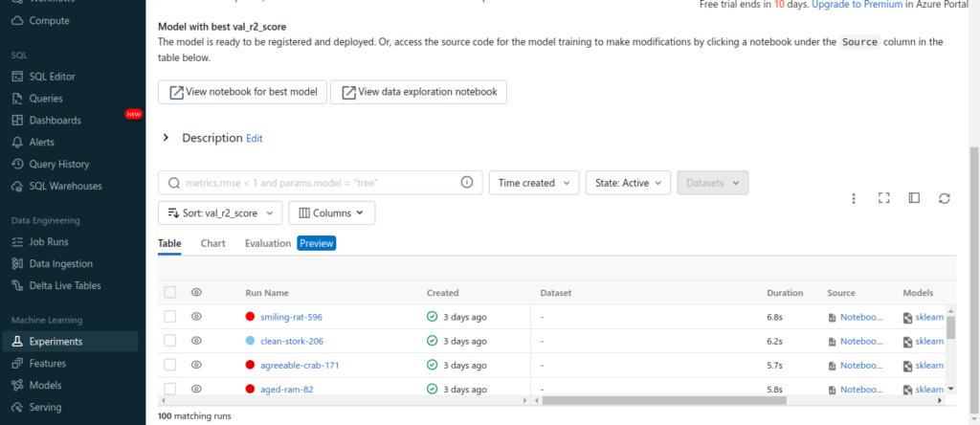Toggle visibility eye for clean-stork-206
Screen dimensions: 980x425
196,341
